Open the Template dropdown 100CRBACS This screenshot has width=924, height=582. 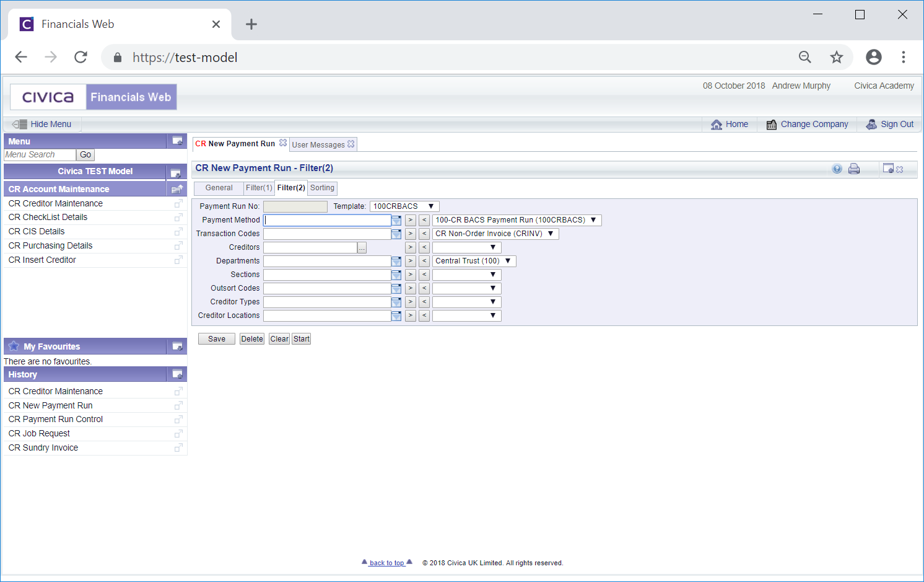[x=404, y=206]
